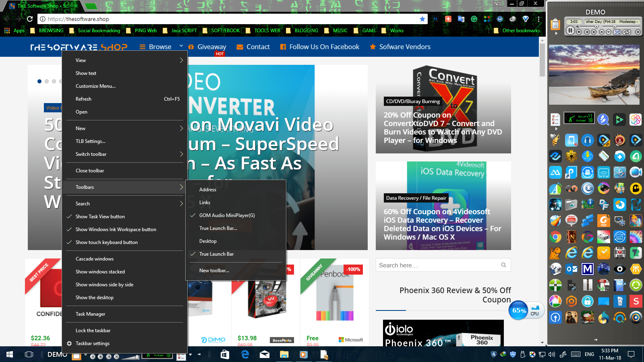Expand the Toolbars submenu
The width and height of the screenshot is (644, 362).
[x=125, y=187]
